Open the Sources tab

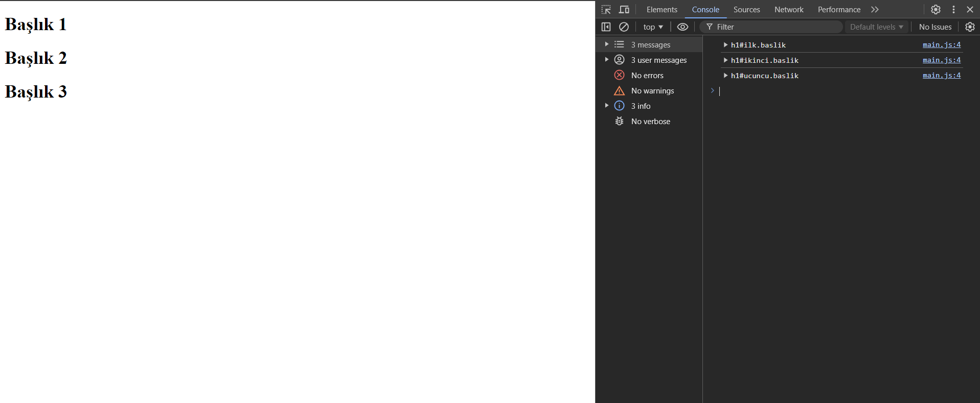click(746, 10)
